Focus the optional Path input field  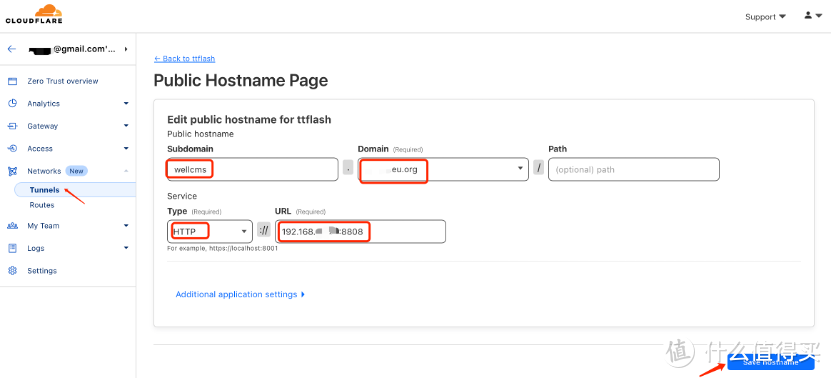coord(634,169)
